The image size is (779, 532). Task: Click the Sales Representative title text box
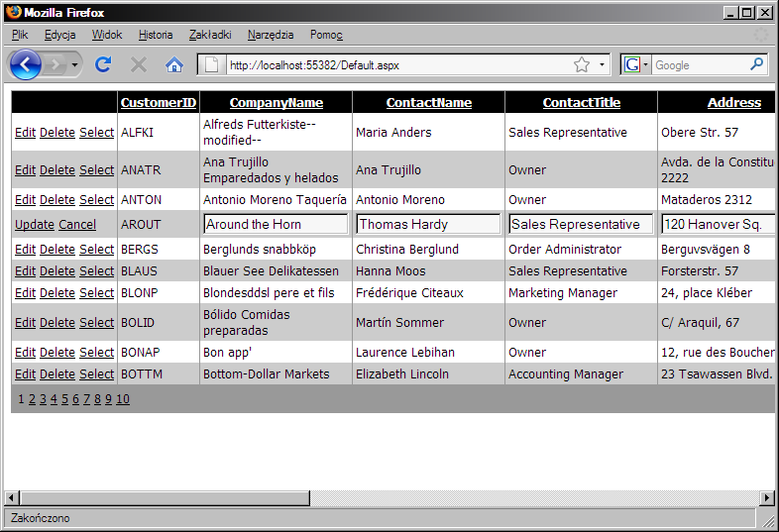pyautogui.click(x=581, y=224)
